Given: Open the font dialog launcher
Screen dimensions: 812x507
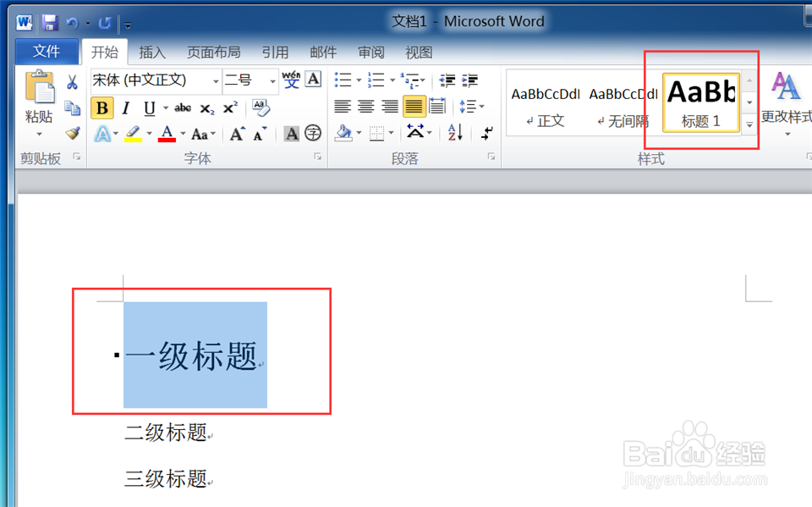Looking at the screenshot, I should tap(318, 157).
